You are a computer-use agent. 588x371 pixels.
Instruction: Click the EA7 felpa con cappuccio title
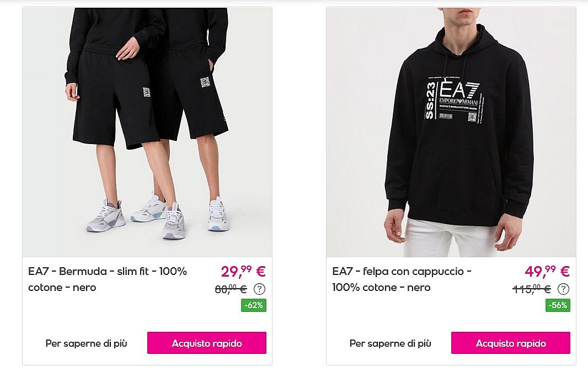[x=402, y=279]
